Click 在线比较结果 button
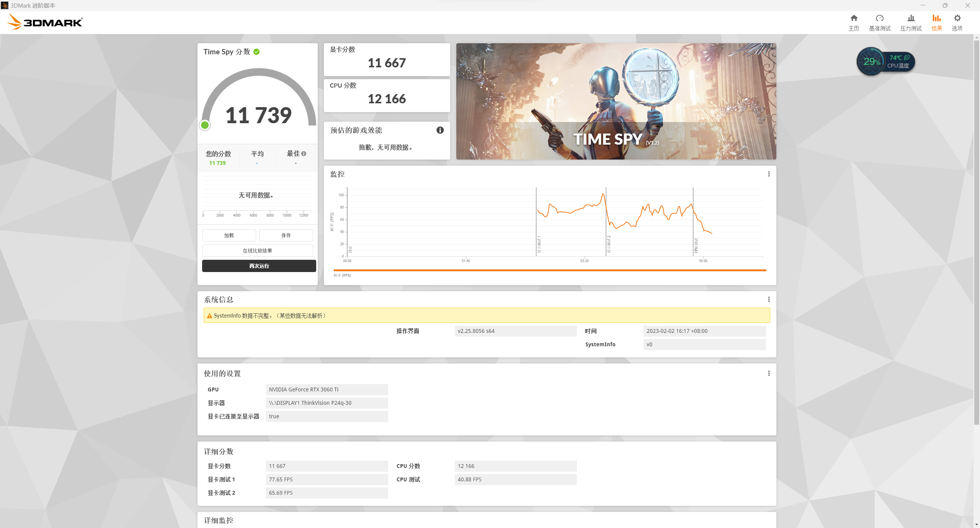This screenshot has width=980, height=528. [257, 251]
